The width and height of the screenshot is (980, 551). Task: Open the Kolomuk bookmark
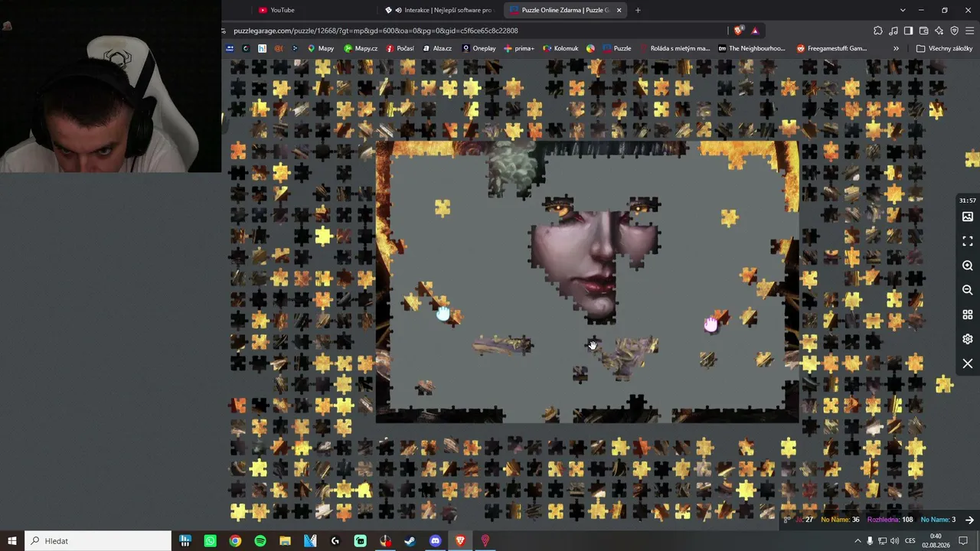click(x=560, y=48)
